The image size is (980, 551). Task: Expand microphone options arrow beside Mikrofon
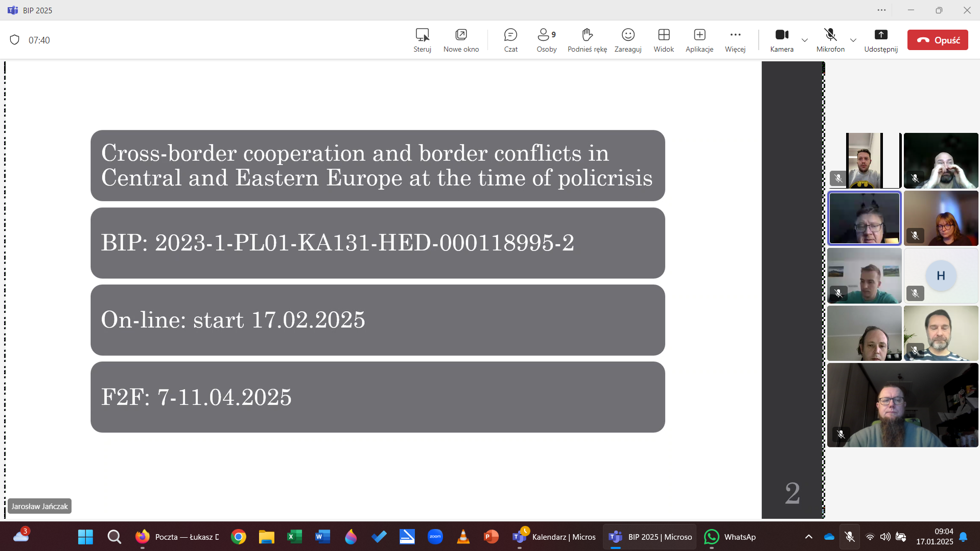point(853,40)
